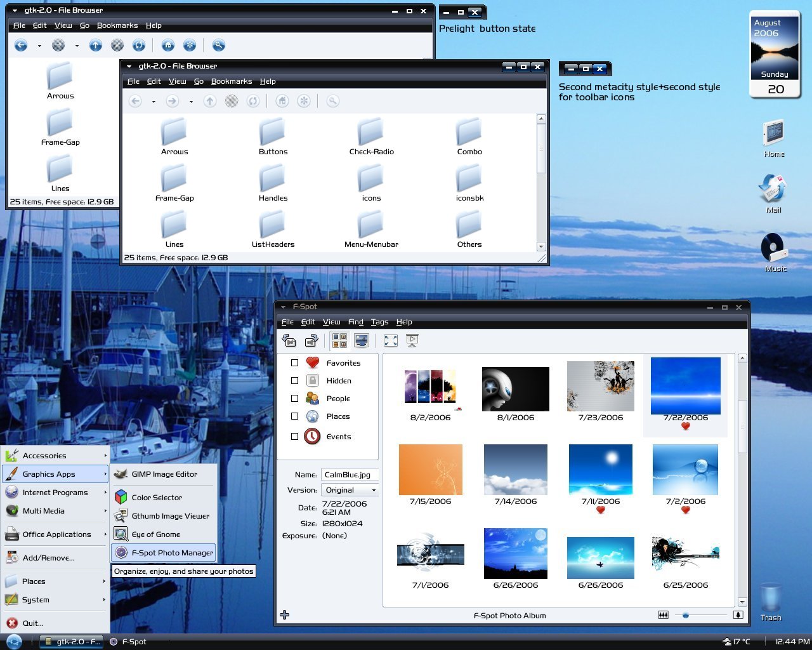812x650 pixels.
Task: Click Forward arrow in front File Browser
Action: pyautogui.click(x=172, y=101)
